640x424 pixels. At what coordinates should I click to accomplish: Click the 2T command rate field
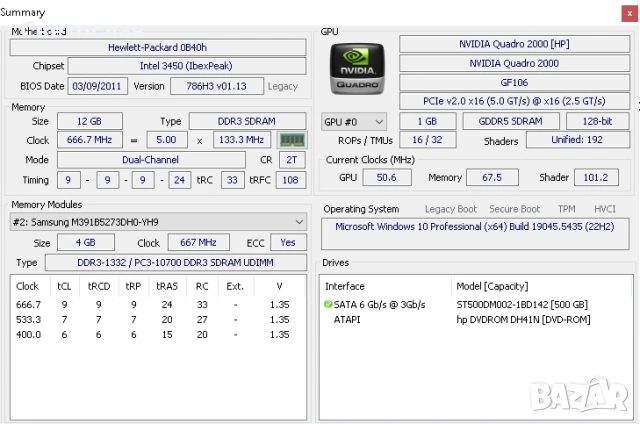292,160
